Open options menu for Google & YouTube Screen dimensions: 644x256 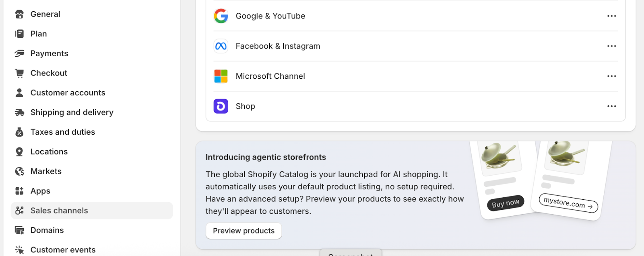coord(612,16)
